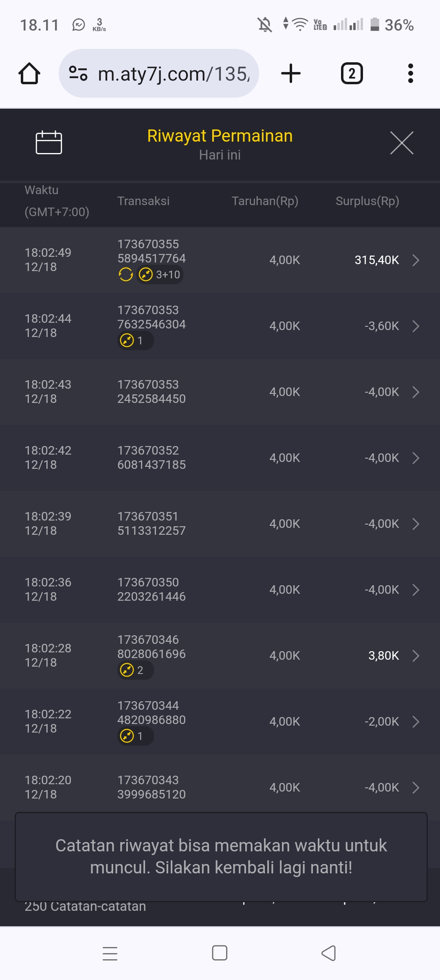Open Android recent apps menu button

(x=110, y=953)
